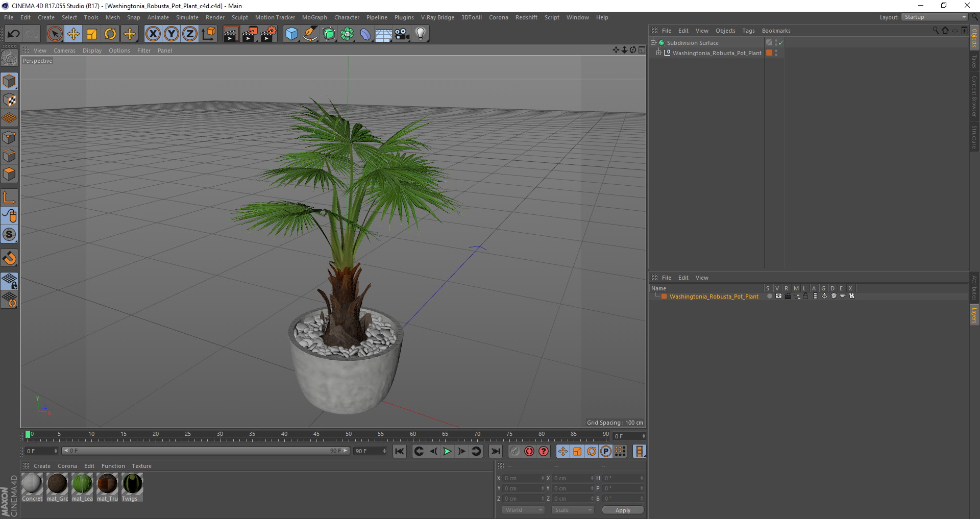Toggle the Y axis lock

pos(171,34)
